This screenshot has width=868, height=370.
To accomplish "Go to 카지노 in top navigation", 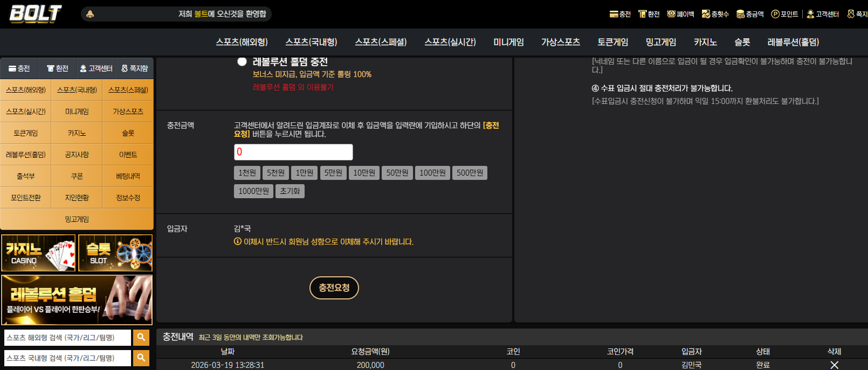I will click(705, 42).
